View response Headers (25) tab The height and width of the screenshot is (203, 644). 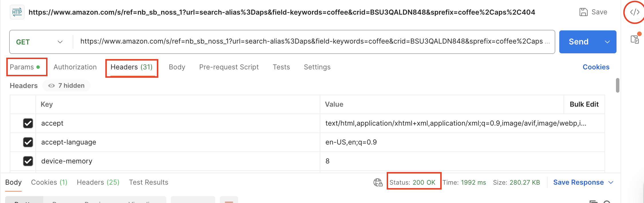pos(98,182)
